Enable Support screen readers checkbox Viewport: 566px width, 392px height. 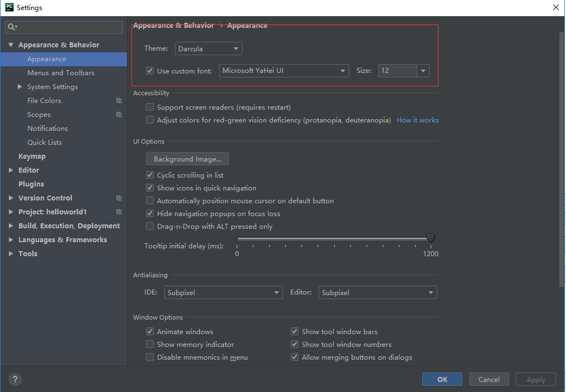click(x=150, y=107)
